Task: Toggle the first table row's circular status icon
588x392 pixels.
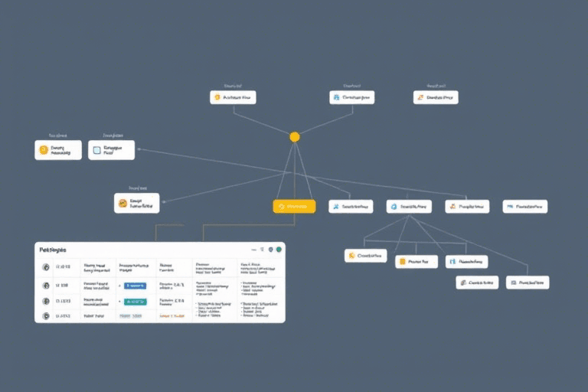Action: coord(46,267)
